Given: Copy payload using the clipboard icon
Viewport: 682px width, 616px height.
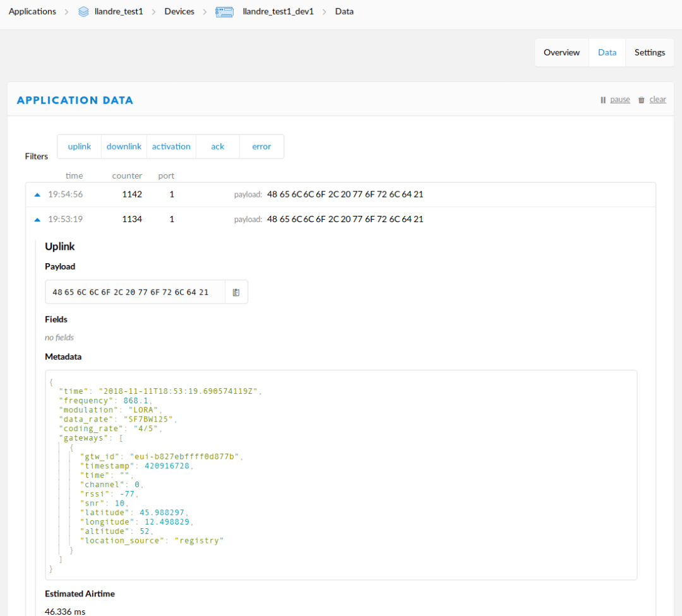Looking at the screenshot, I should pyautogui.click(x=236, y=292).
